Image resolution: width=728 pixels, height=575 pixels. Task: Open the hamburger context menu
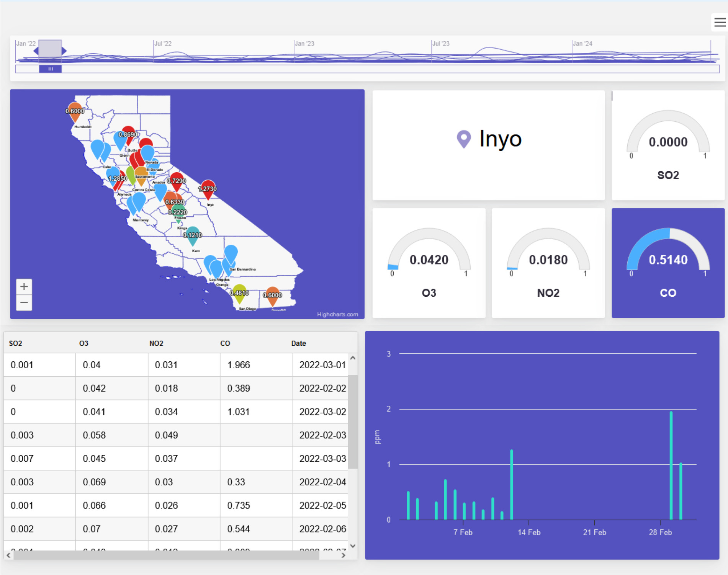(720, 22)
